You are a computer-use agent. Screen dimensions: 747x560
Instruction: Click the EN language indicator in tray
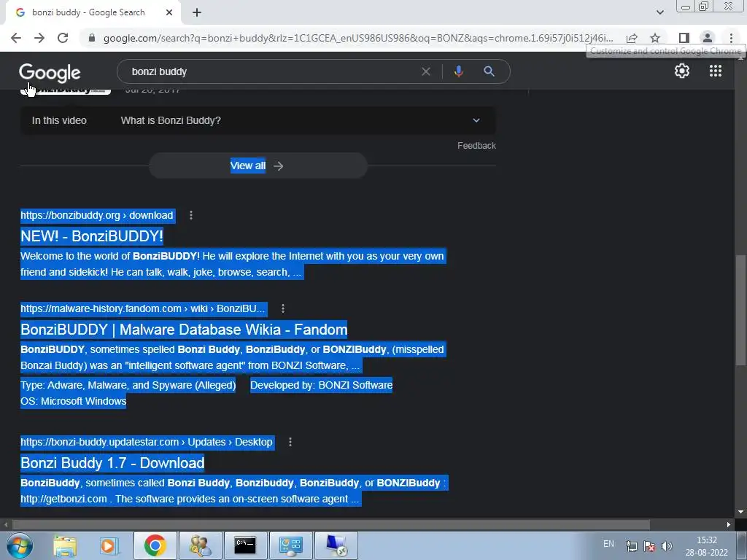[x=608, y=544]
